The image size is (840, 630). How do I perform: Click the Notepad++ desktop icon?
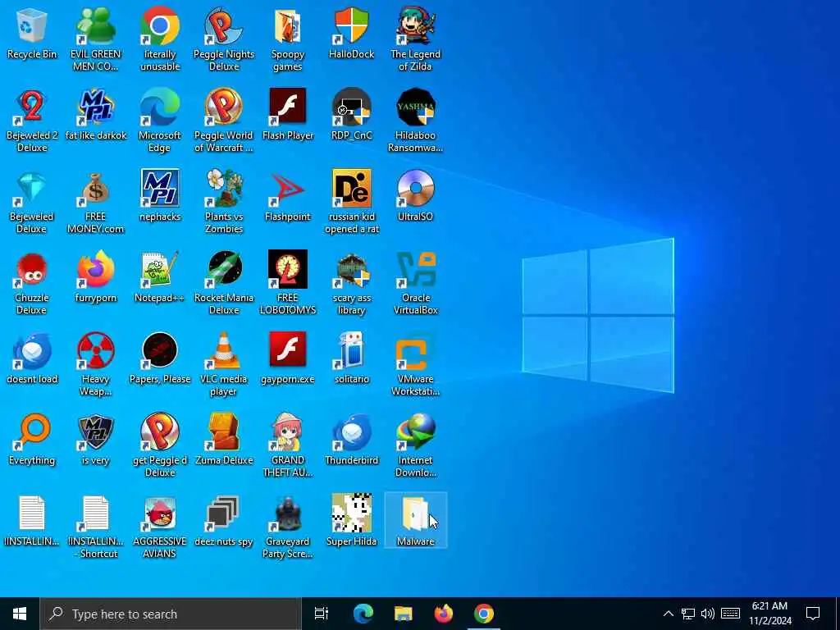(x=160, y=278)
